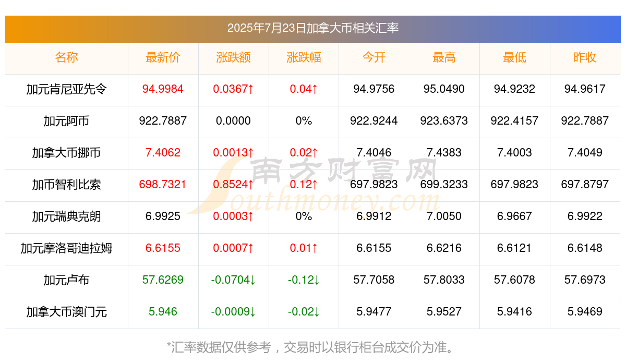Click previous close 6.6148
The height and width of the screenshot is (364, 626).
pyautogui.click(x=585, y=248)
